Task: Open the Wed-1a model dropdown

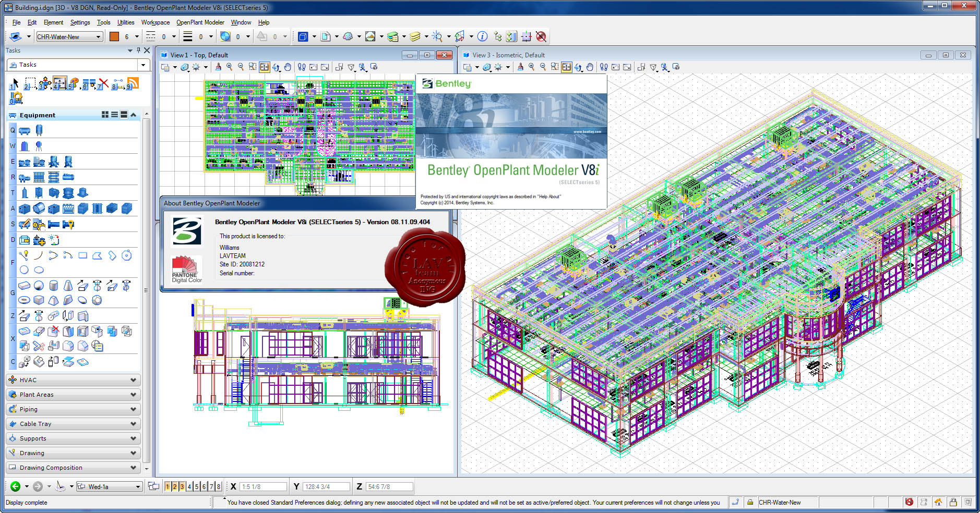Action: click(109, 486)
